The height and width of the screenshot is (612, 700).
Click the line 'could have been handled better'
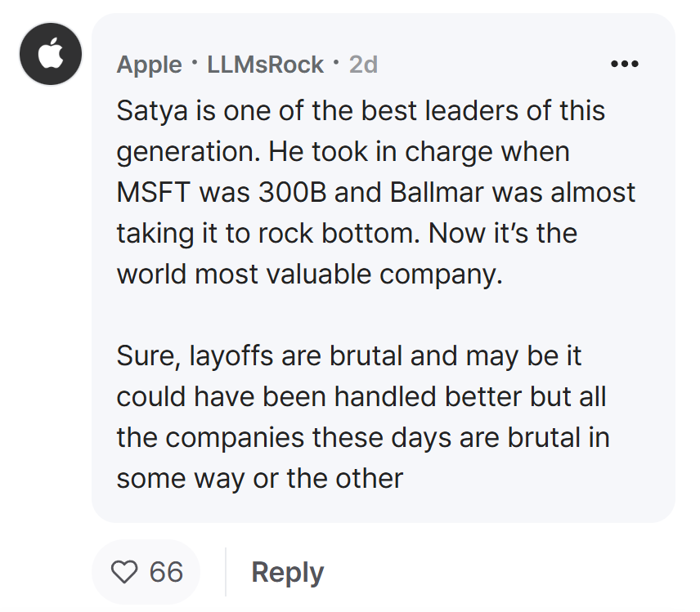pos(361,397)
